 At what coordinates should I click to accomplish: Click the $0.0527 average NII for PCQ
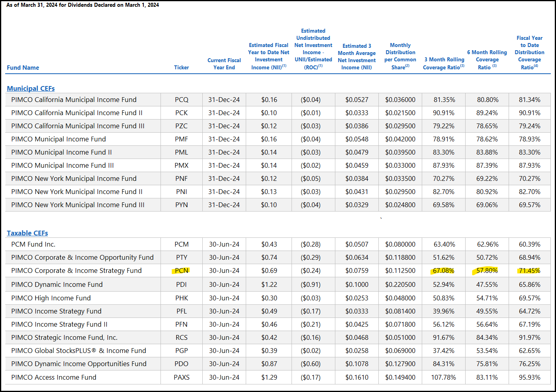click(x=357, y=100)
